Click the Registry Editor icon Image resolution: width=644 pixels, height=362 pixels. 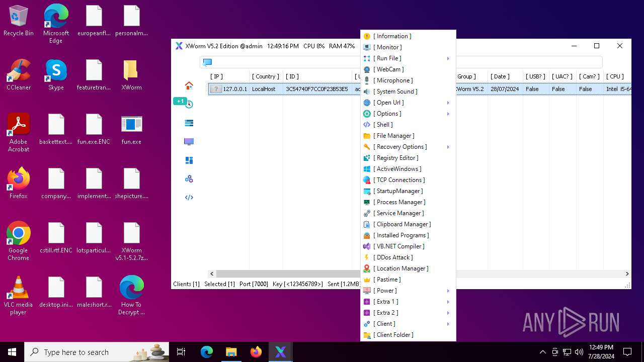[367, 158]
